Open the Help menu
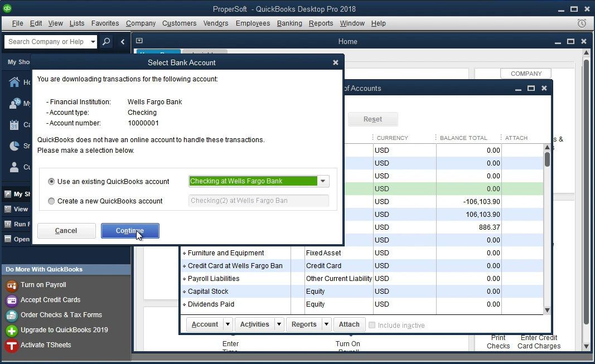Image resolution: width=595 pixels, height=364 pixels. point(378,23)
